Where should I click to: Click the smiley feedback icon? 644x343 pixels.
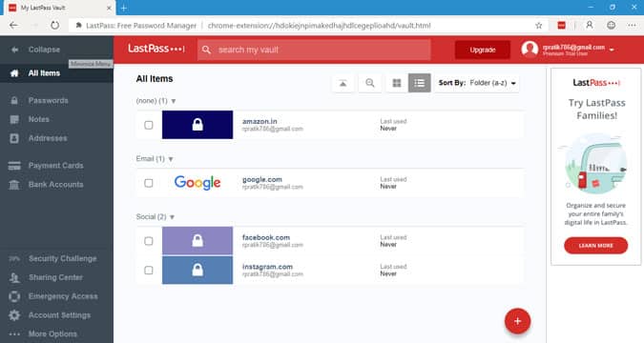click(x=612, y=26)
